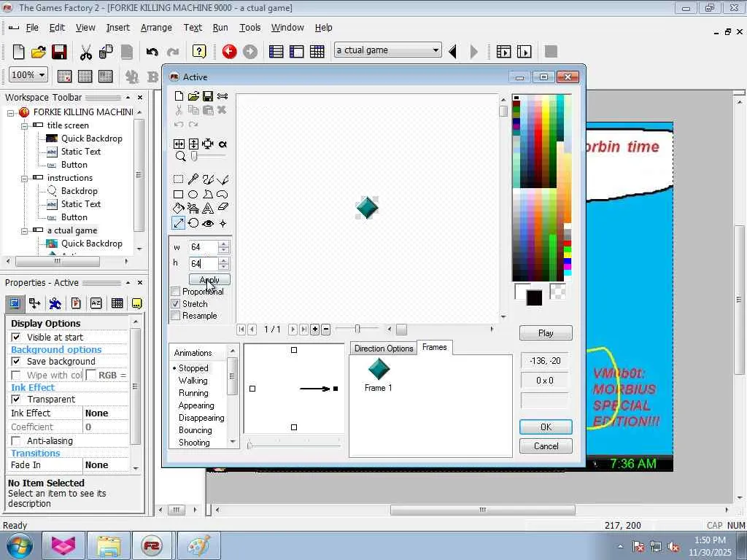This screenshot has height=560, width=747.
Task: Collapse the FORKIE KILLING MACHINE tree root
Action: tap(10, 113)
